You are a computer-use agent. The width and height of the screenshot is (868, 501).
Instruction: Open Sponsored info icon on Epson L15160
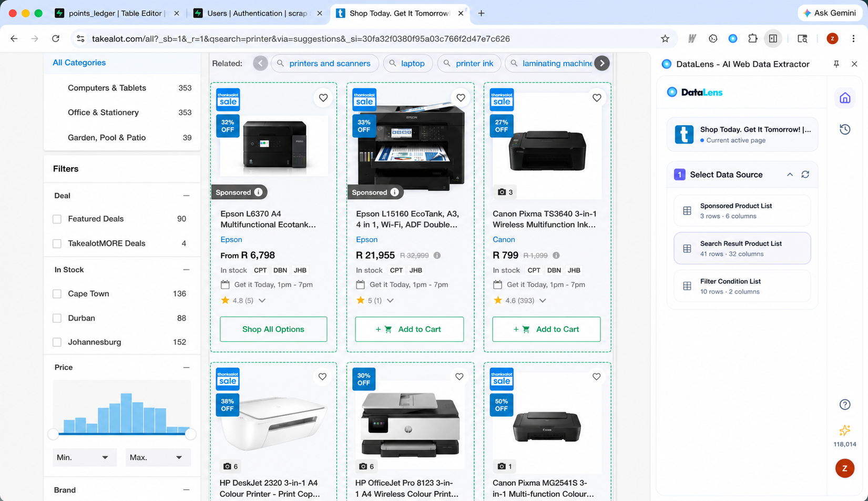pos(394,192)
